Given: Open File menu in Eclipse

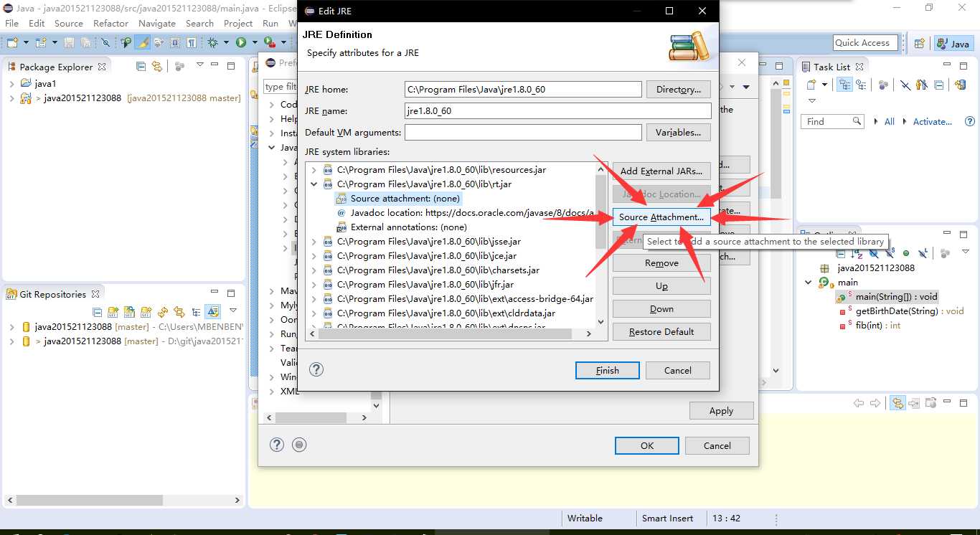Looking at the screenshot, I should click(11, 23).
